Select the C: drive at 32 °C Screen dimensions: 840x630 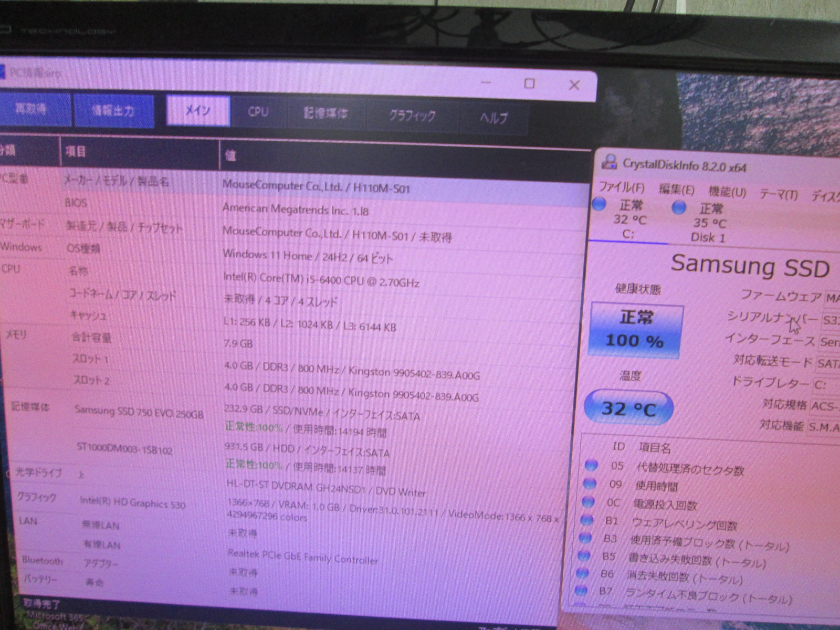(x=629, y=219)
